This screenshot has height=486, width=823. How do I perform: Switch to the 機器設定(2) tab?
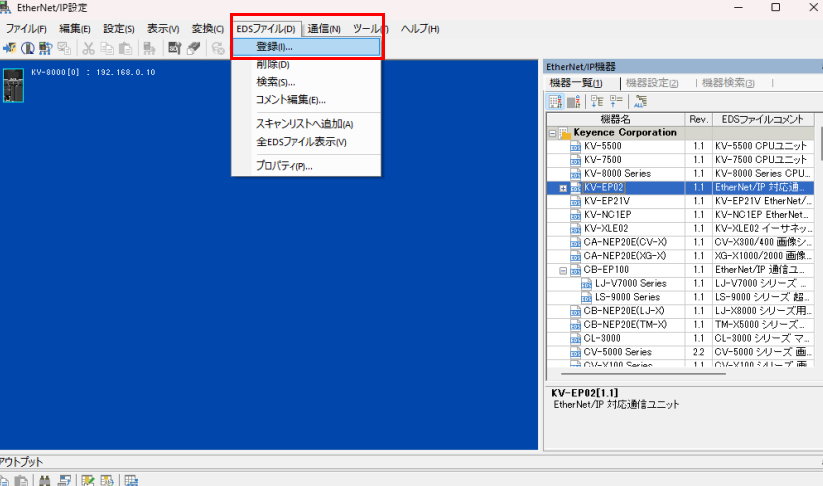[652, 83]
